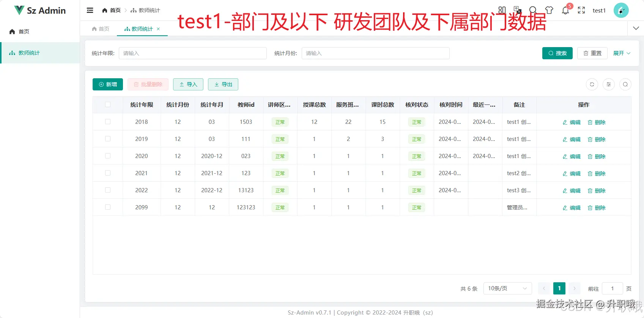Click the next page arrow
The height and width of the screenshot is (318, 644).
point(575,288)
